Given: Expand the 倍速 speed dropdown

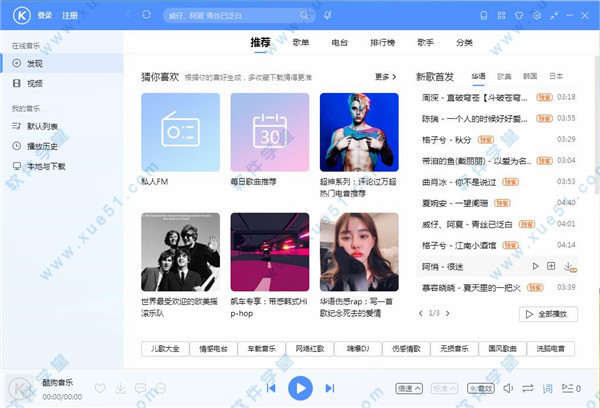Looking at the screenshot, I should pos(409,388).
